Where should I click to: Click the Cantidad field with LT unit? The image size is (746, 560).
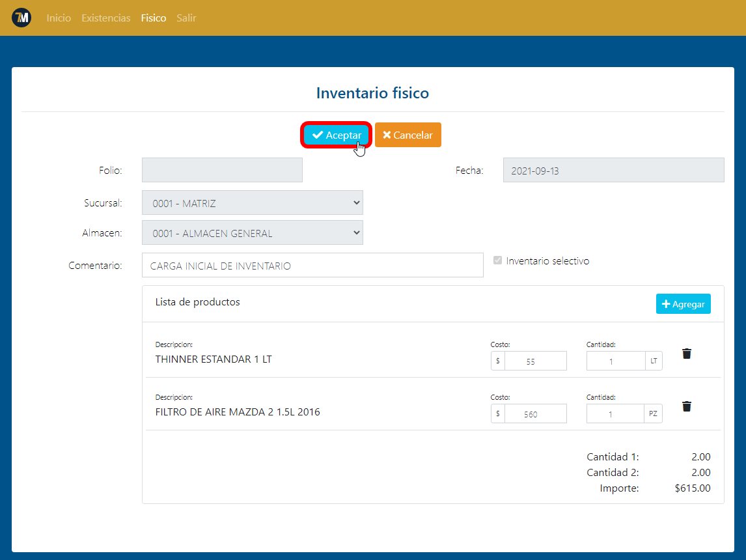615,361
